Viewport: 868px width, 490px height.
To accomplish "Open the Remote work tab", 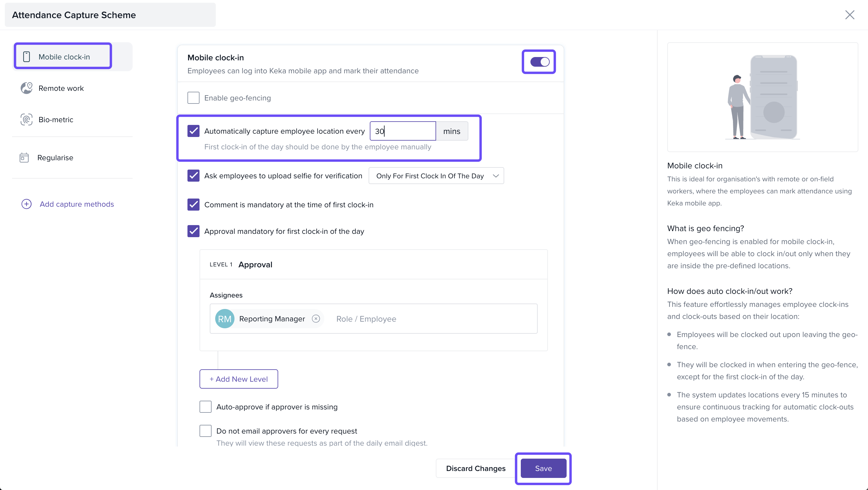I will pos(61,88).
